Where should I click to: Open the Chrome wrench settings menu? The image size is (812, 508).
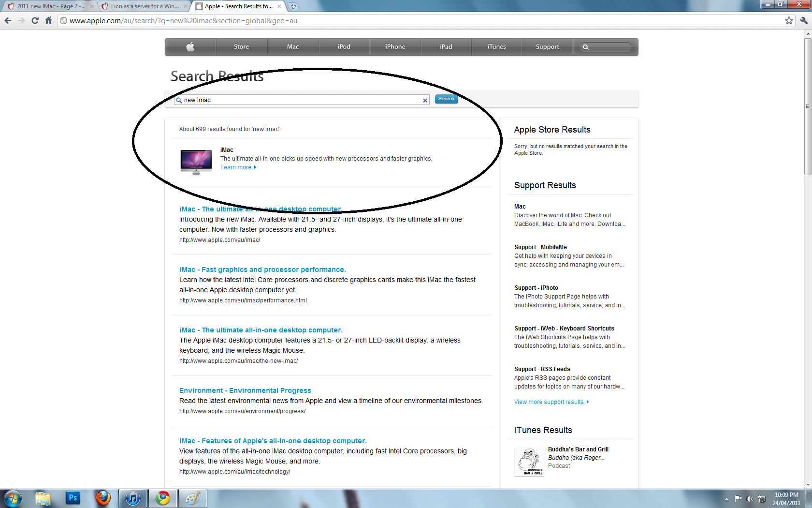(803, 20)
